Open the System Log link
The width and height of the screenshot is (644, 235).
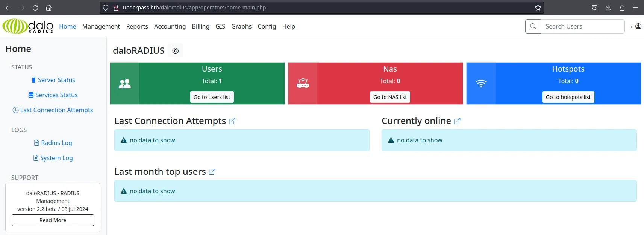(53, 158)
